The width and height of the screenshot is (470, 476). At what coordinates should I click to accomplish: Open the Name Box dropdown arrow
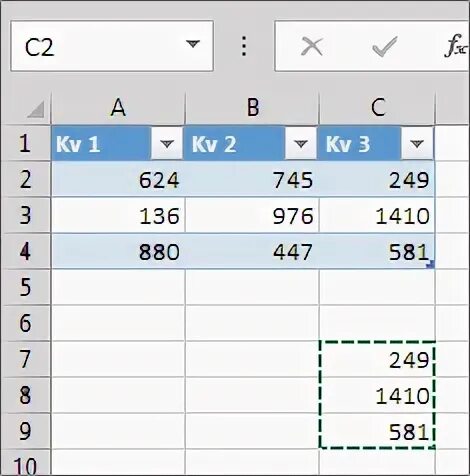[193, 44]
